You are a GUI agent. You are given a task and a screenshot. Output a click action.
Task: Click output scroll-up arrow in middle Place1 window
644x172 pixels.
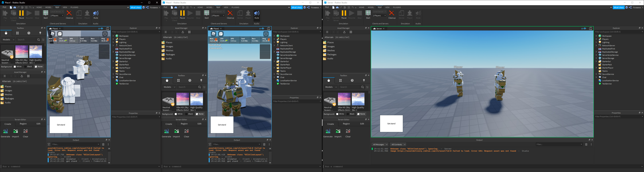coord(270,149)
